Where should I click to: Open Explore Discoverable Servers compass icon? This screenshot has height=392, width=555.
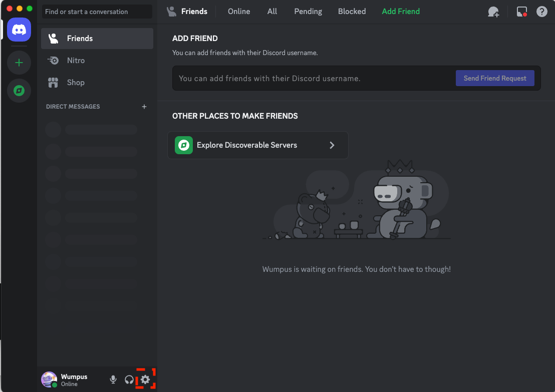tap(19, 91)
